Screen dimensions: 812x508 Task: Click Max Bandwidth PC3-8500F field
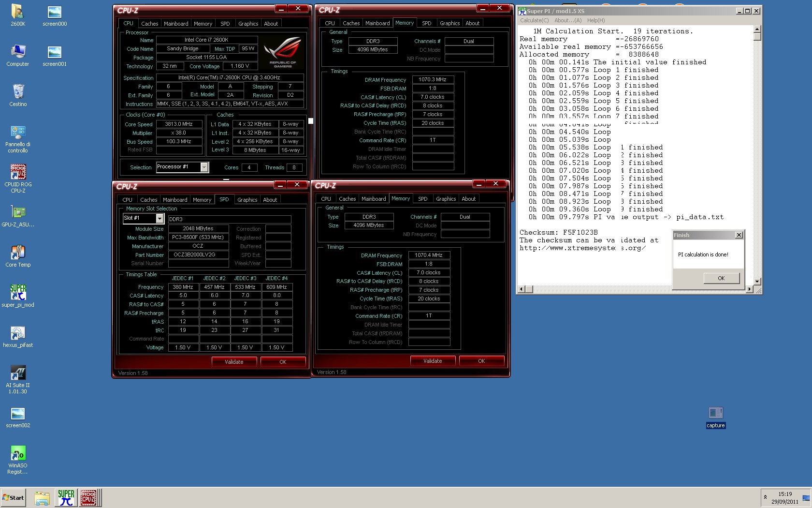point(198,237)
